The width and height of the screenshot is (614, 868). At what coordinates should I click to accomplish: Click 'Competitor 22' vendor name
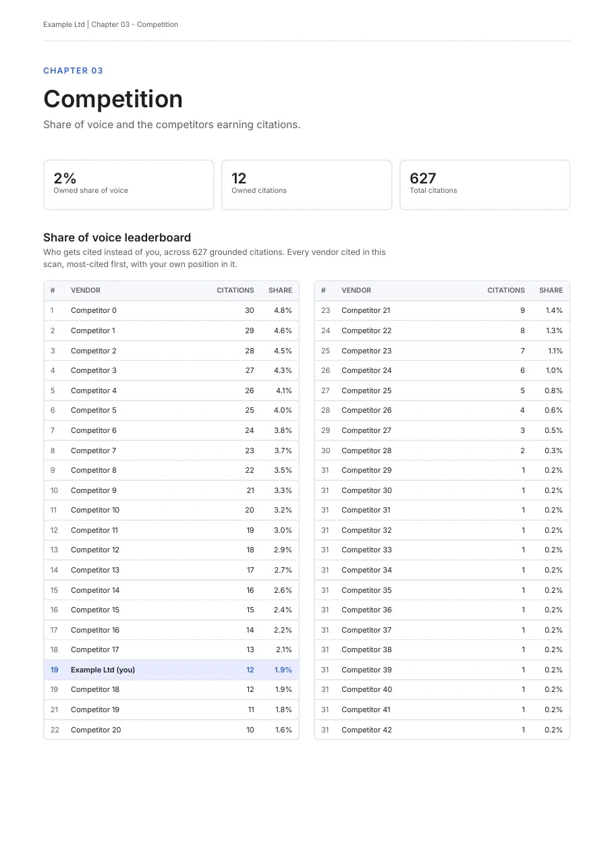pos(366,330)
